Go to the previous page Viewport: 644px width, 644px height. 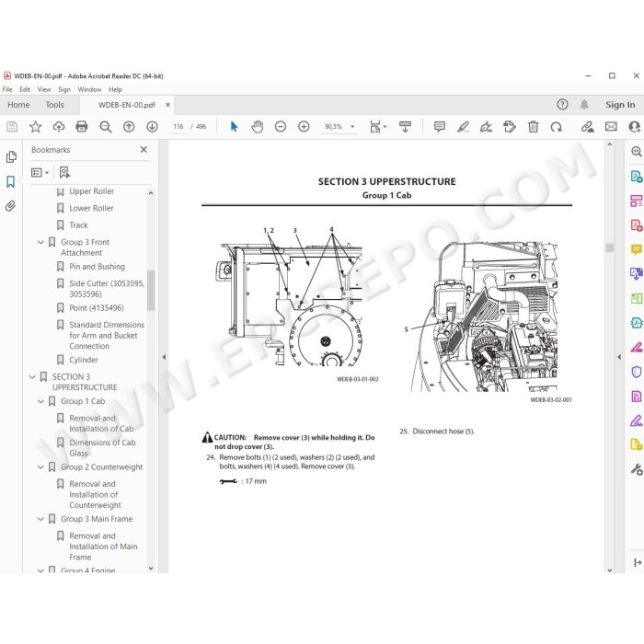coord(129,127)
